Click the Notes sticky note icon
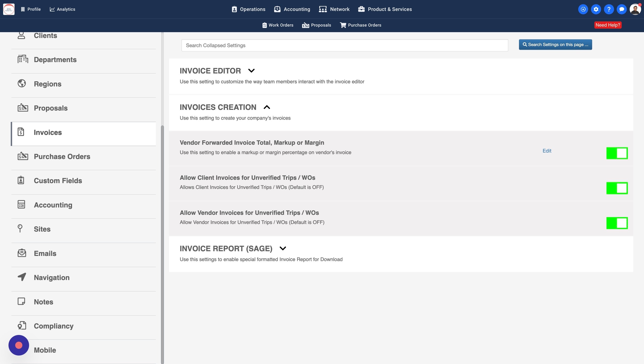This screenshot has height=364, width=644. [x=21, y=301]
